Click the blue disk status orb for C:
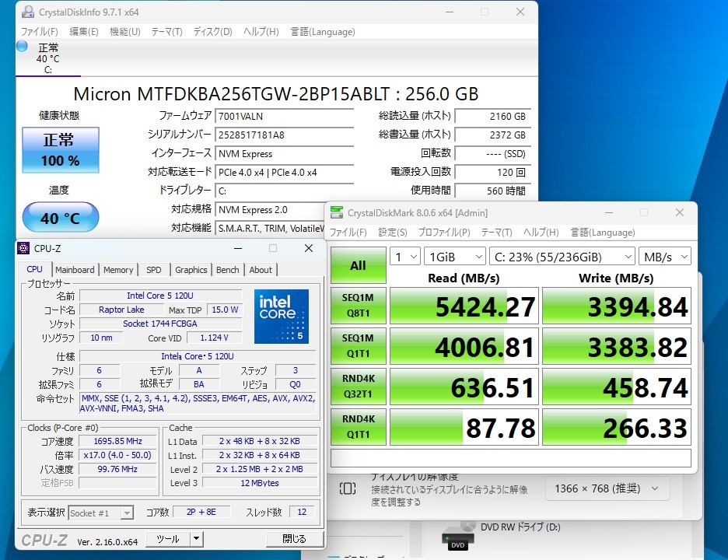The height and width of the screenshot is (560, 728). coord(22,46)
